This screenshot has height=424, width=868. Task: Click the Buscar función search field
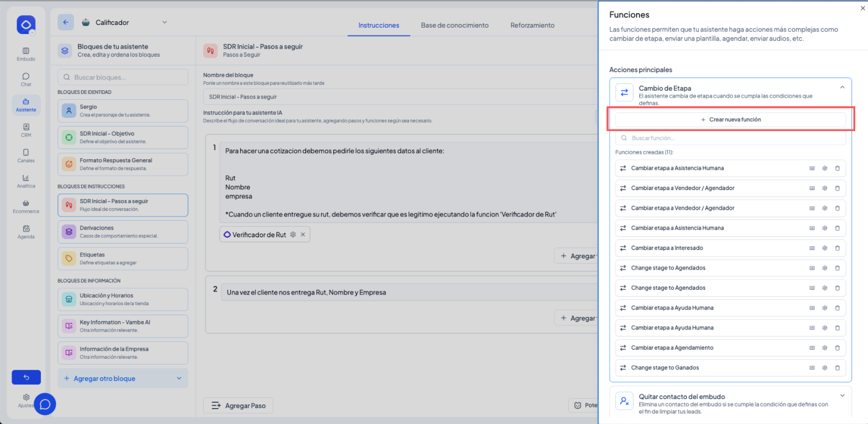[731, 138]
